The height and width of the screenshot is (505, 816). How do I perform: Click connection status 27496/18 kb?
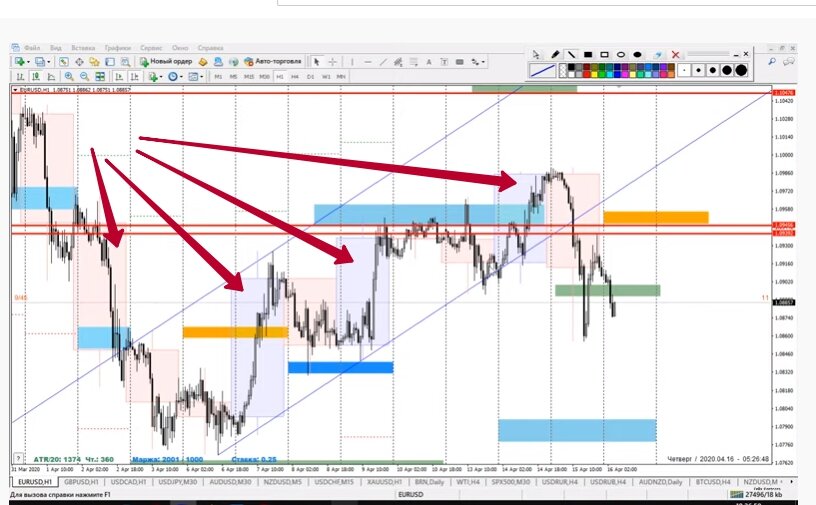[756, 495]
